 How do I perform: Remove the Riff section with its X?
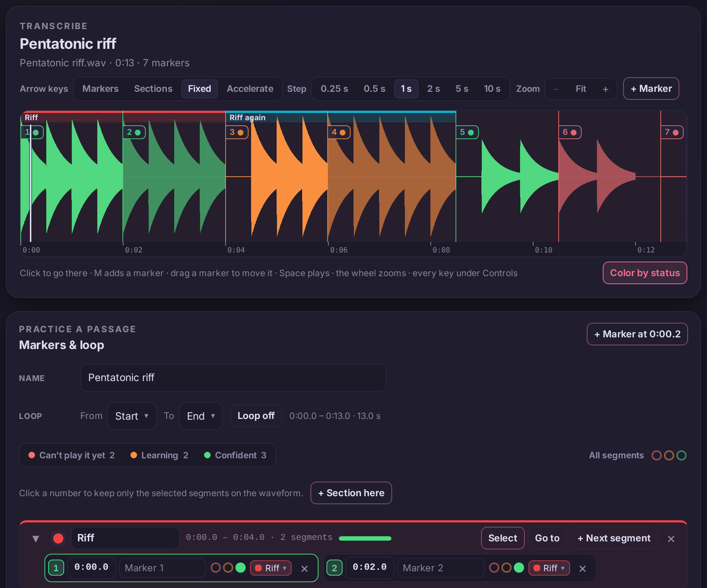[671, 538]
